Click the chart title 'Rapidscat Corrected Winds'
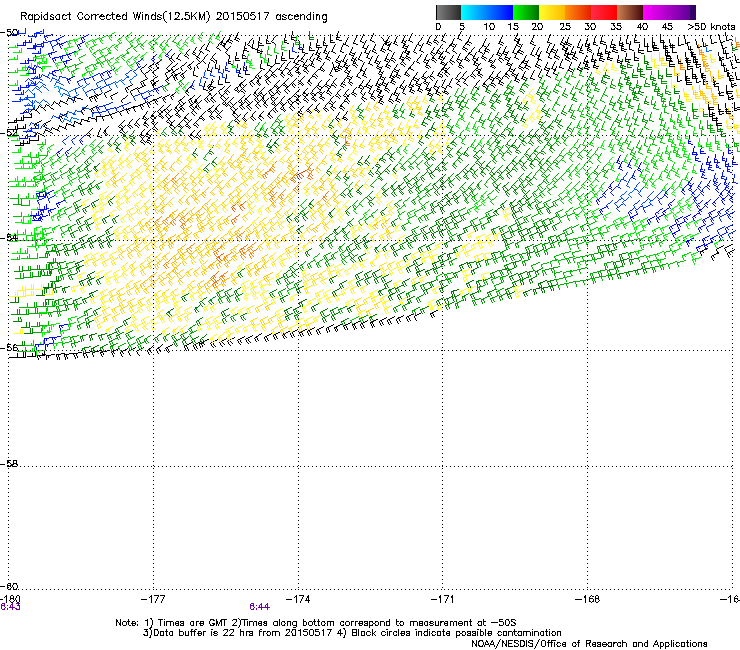 click(x=92, y=17)
